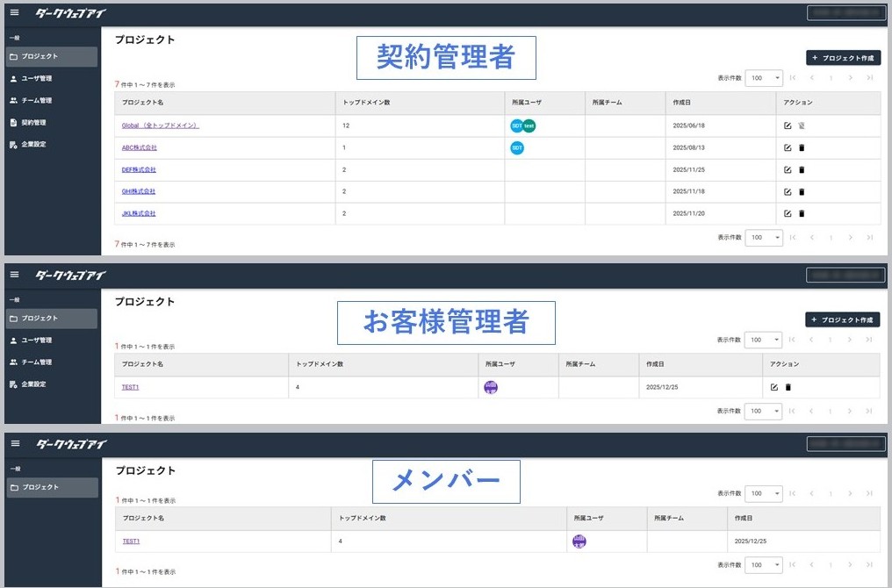Delete the DEF株式会社 project with trash icon
The width and height of the screenshot is (892, 588).
tap(802, 169)
